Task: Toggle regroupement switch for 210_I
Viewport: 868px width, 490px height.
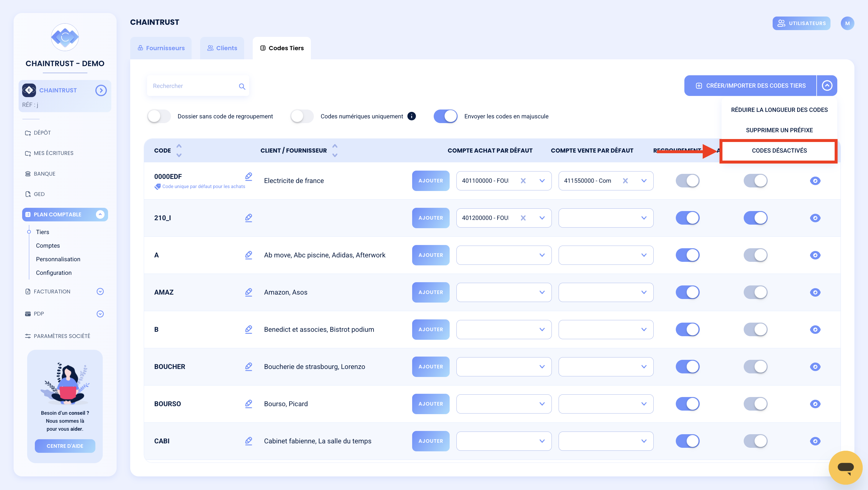Action: pos(687,218)
